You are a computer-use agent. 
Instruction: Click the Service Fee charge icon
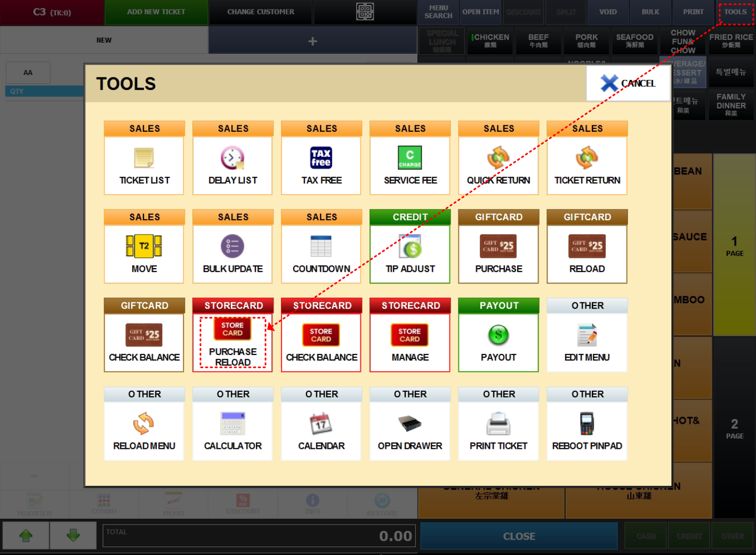pos(410,158)
